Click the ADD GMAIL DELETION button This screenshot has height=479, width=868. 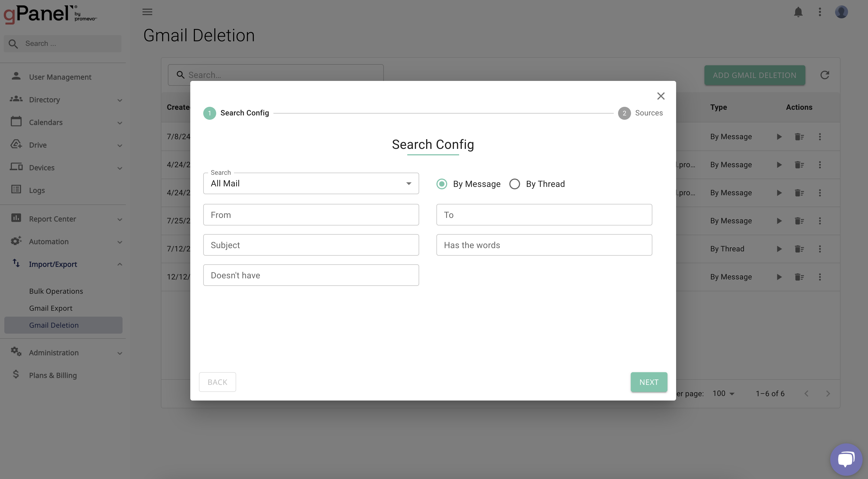755,75
